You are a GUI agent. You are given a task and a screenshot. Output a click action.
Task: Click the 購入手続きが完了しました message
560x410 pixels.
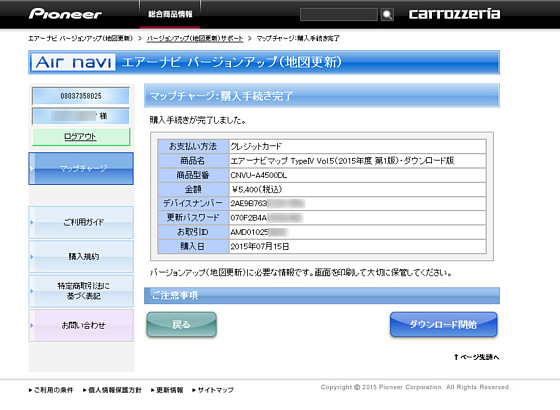[x=198, y=120]
